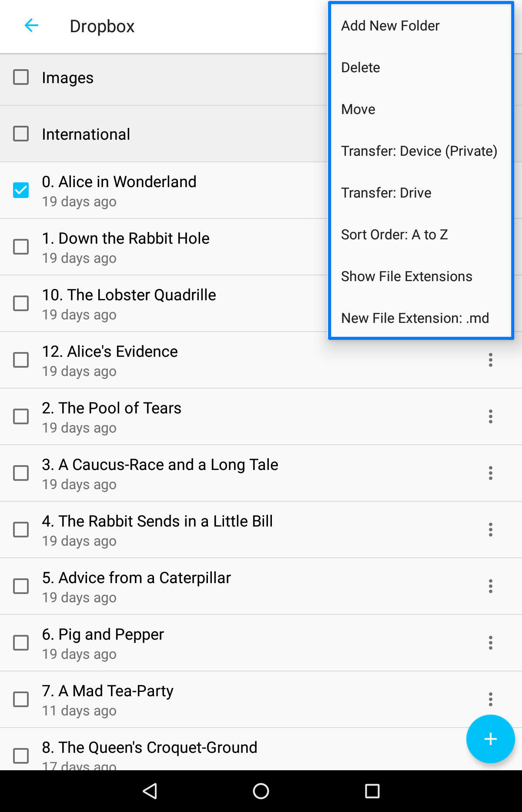
Task: Open overflow menu for 12. Alice's Evidence
Action: click(490, 360)
